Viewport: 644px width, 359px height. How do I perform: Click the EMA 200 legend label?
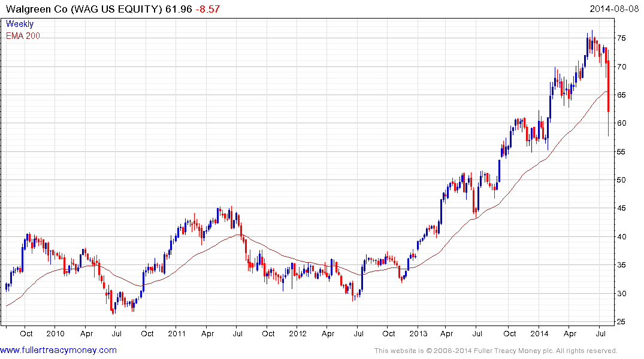tap(23, 36)
